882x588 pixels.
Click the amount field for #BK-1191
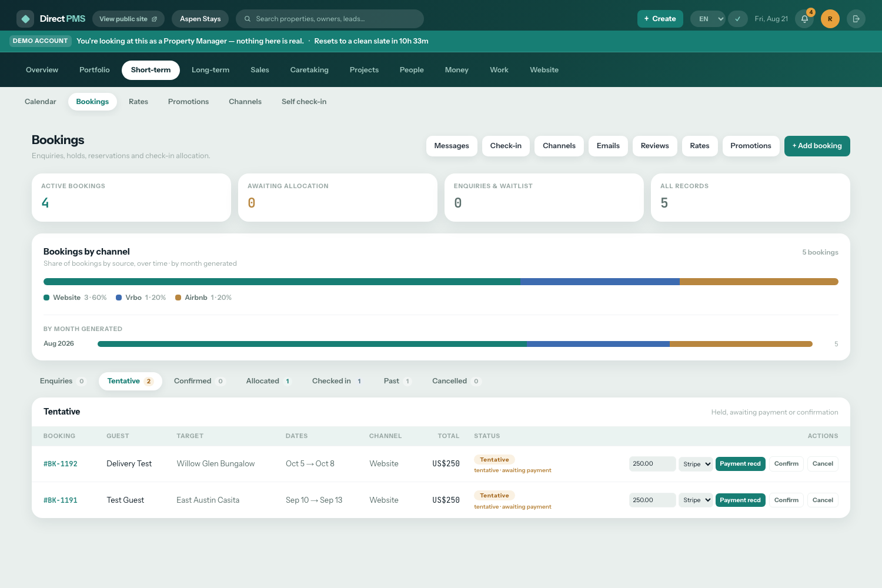[652, 500]
